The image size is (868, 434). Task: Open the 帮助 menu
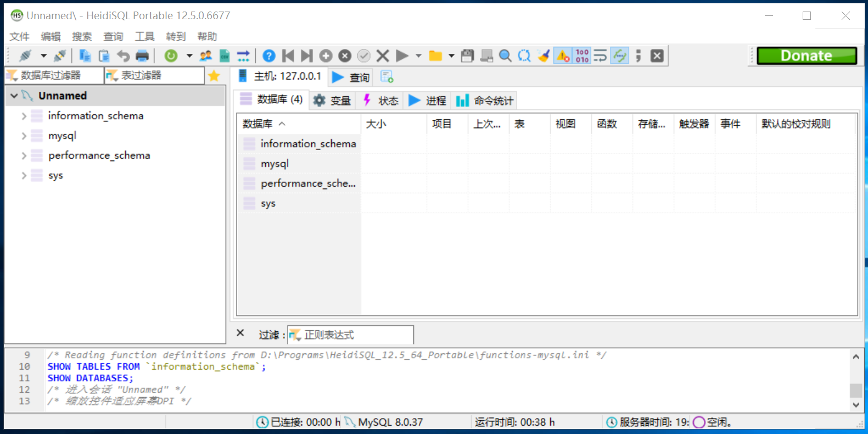pyautogui.click(x=207, y=36)
